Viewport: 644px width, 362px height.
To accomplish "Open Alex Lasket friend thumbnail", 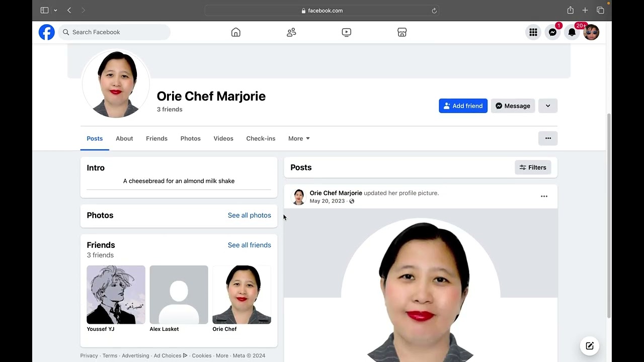I will click(179, 295).
